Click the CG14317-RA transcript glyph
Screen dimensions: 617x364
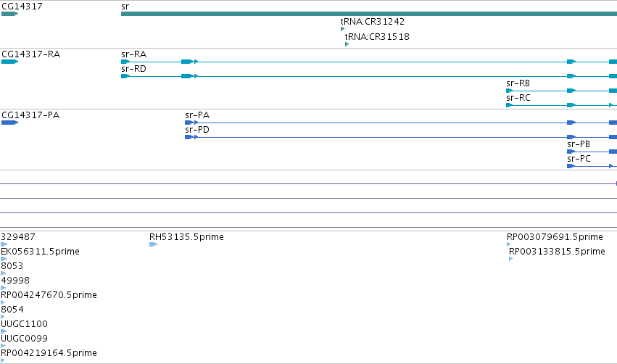click(x=10, y=62)
